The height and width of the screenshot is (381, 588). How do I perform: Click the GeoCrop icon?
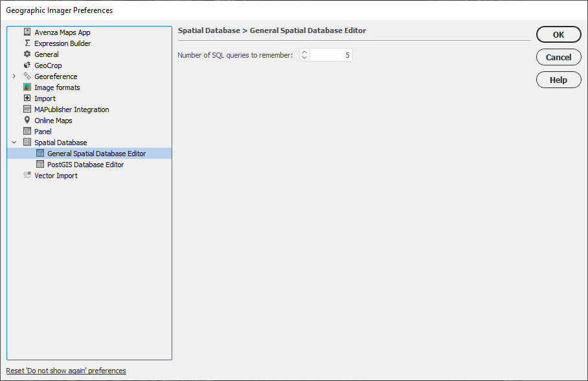point(27,65)
